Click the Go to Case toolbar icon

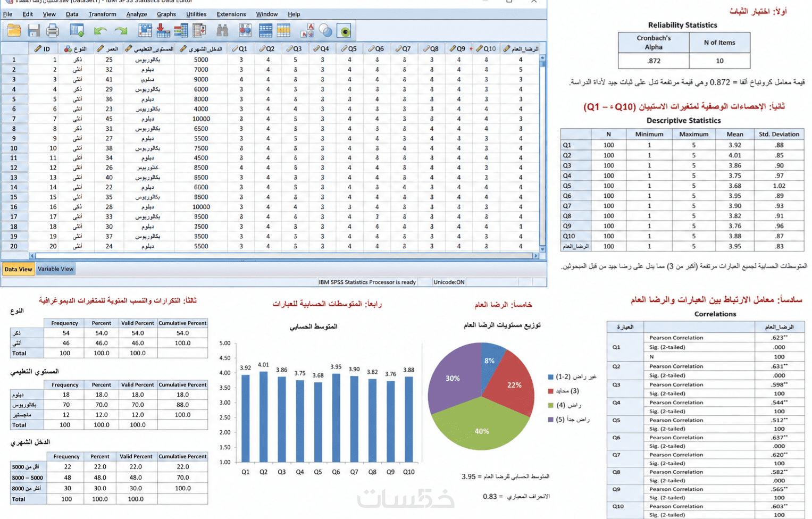pos(145,31)
